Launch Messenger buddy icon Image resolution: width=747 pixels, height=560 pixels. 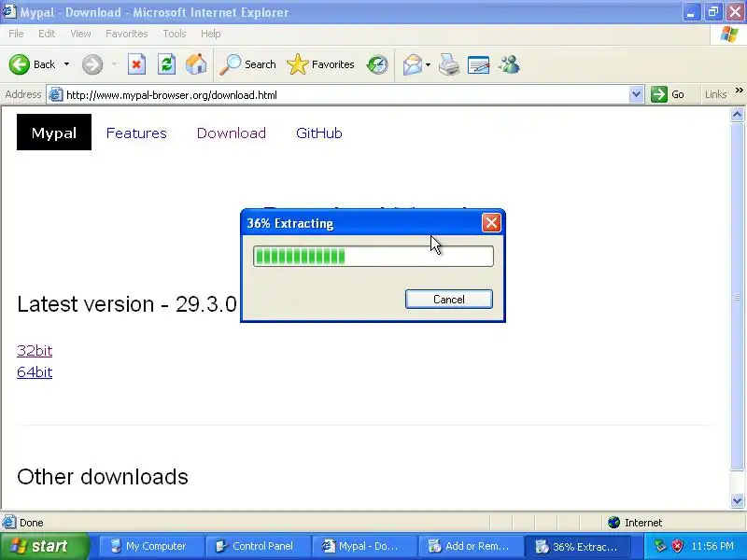coord(509,64)
